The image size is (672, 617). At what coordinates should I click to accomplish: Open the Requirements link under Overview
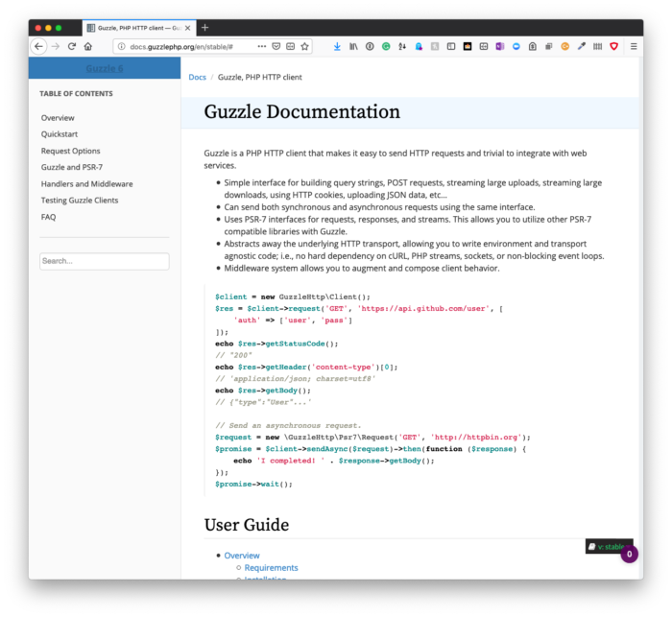pyautogui.click(x=271, y=568)
